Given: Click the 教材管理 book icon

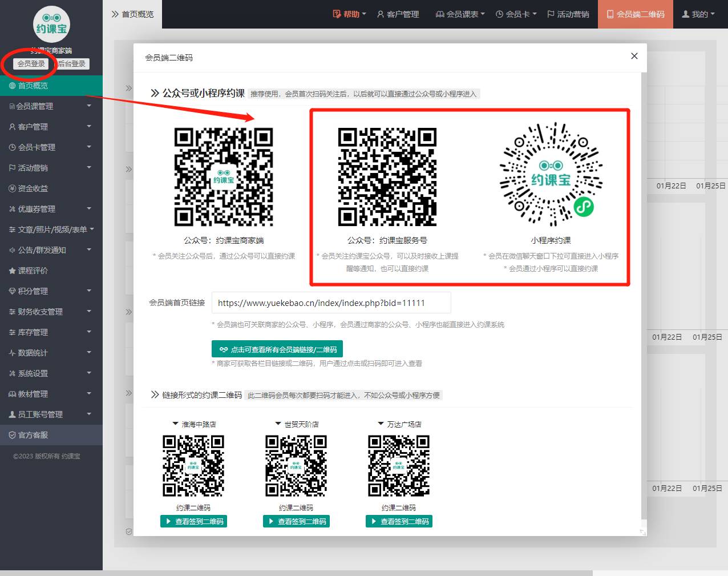Looking at the screenshot, I should point(12,394).
